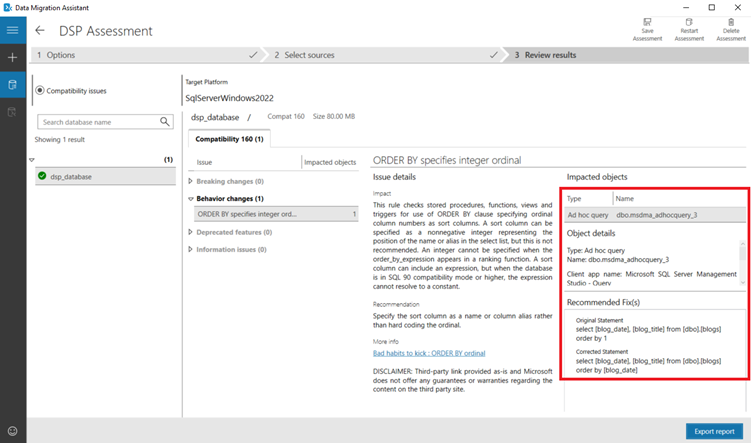This screenshot has height=443, width=751.
Task: Minimize the Data Migration Assistant window
Action: point(686,8)
